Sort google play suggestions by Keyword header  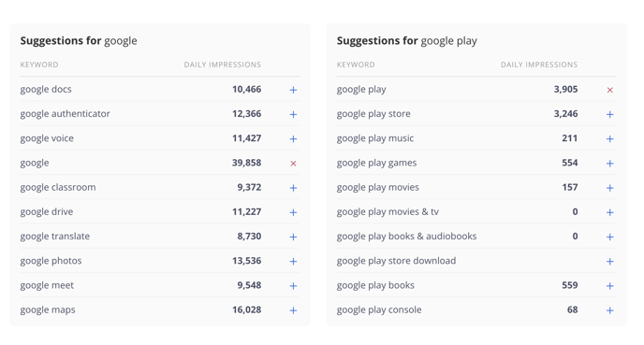(356, 65)
